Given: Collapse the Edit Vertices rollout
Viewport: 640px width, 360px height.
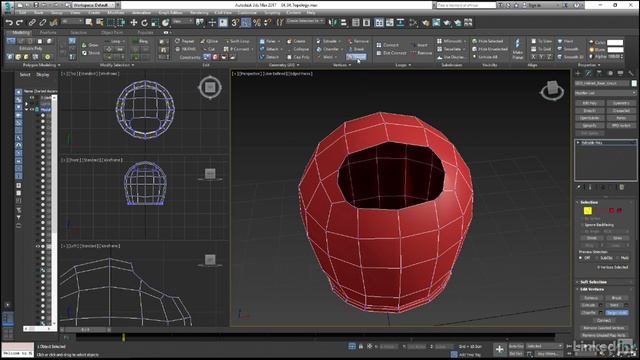Looking at the screenshot, I should coord(592,289).
